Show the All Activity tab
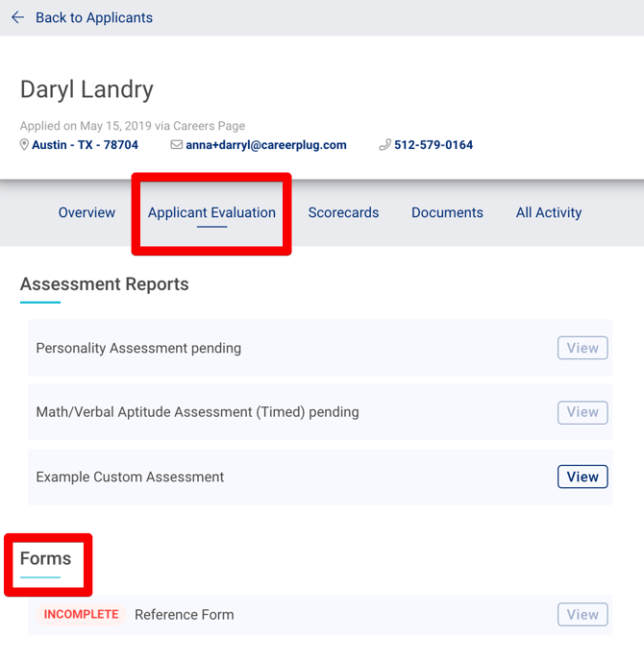644x662 pixels. (x=548, y=212)
